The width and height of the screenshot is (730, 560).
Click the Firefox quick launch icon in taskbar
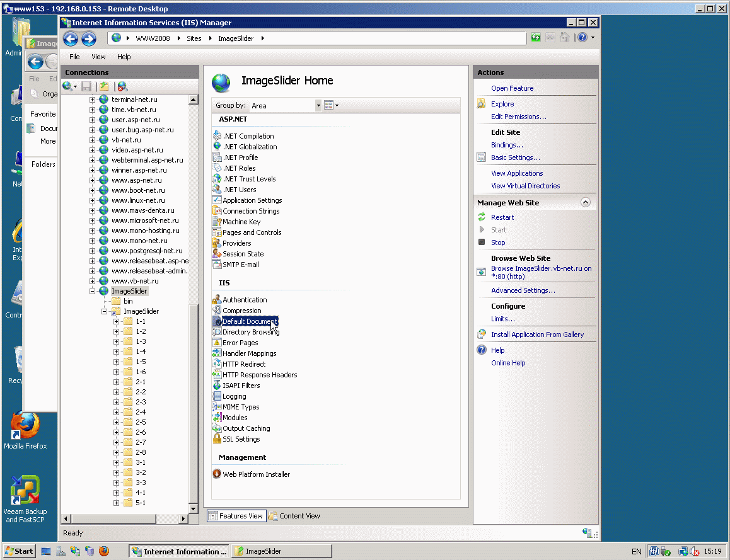click(x=104, y=551)
